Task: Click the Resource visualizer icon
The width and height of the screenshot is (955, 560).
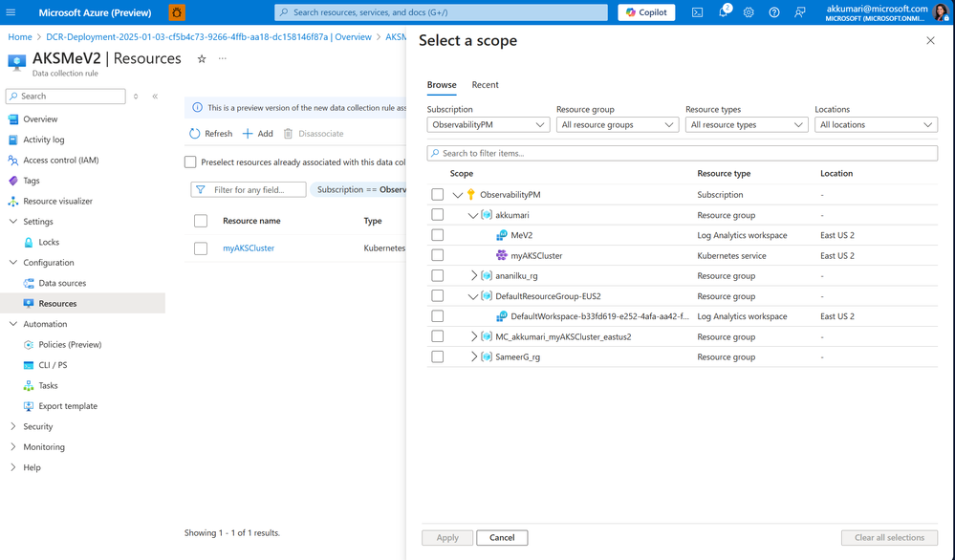Action: (12, 201)
